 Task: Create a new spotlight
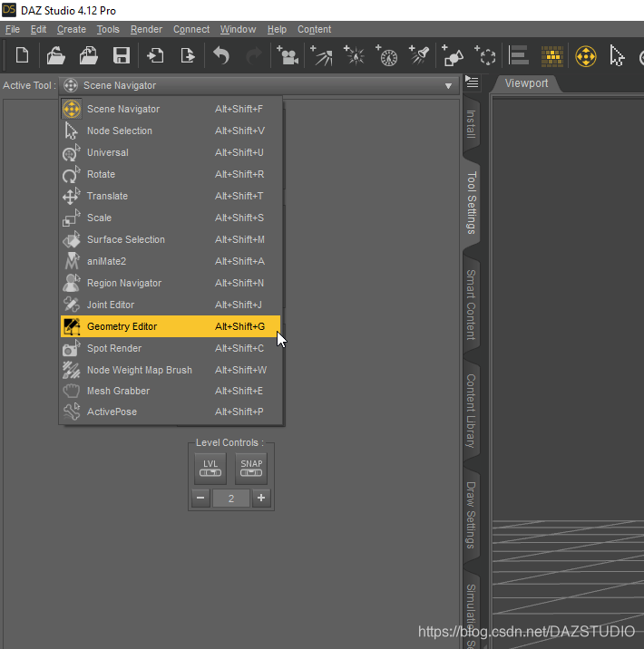point(419,55)
